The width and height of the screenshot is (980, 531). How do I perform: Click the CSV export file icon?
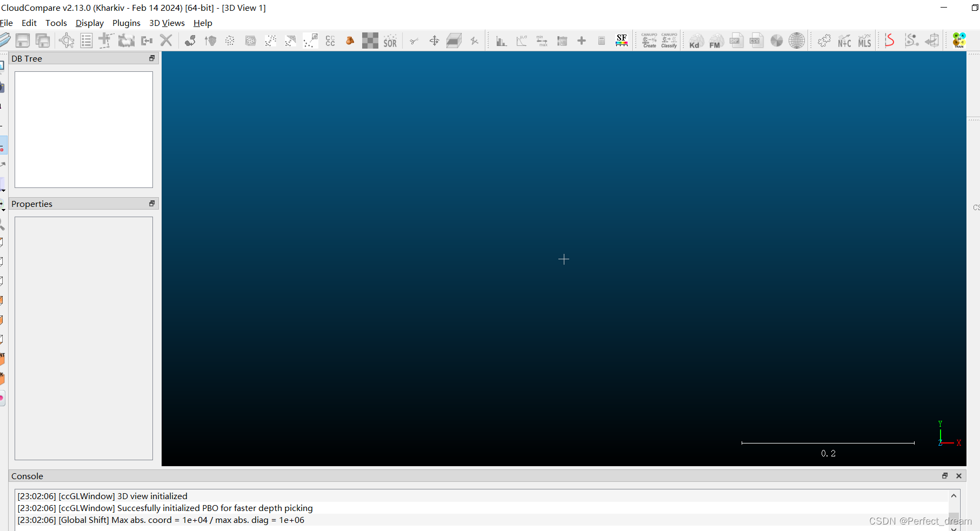(x=756, y=41)
